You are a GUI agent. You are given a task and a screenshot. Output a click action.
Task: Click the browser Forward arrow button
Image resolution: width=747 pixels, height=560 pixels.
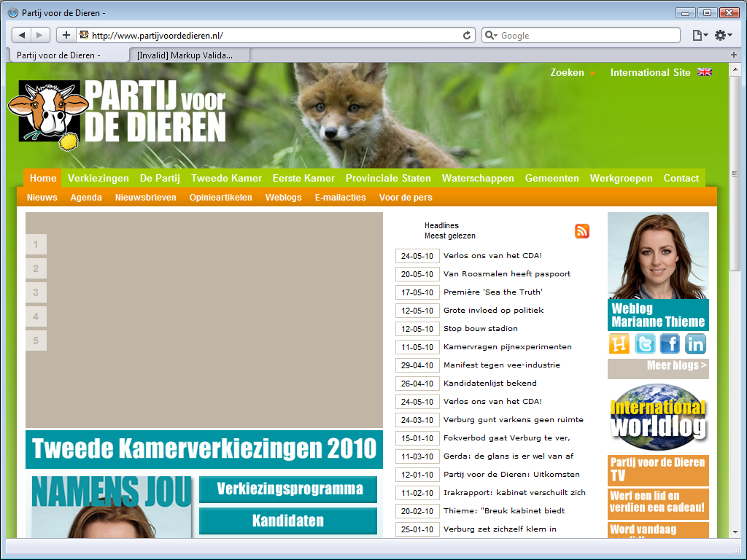pyautogui.click(x=39, y=35)
